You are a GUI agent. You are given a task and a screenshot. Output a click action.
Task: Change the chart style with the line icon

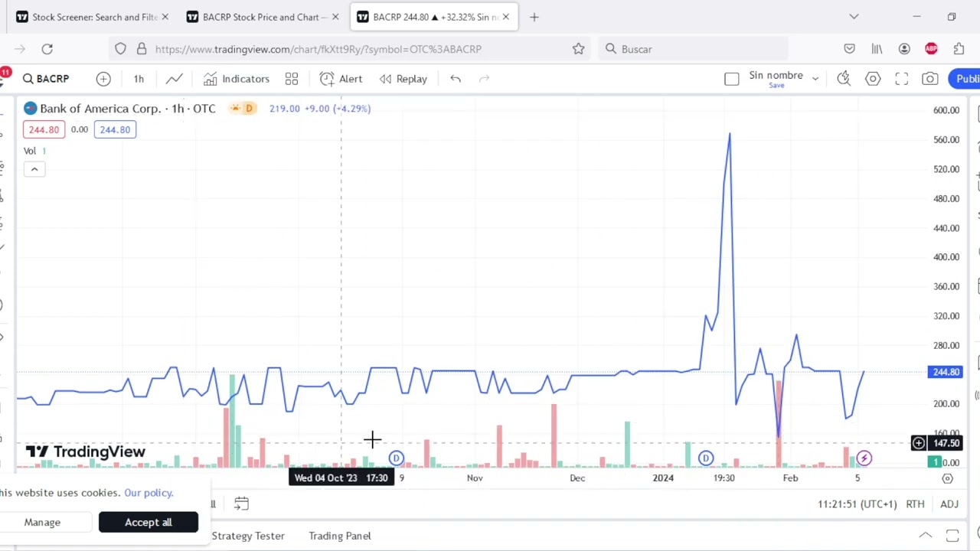click(175, 79)
